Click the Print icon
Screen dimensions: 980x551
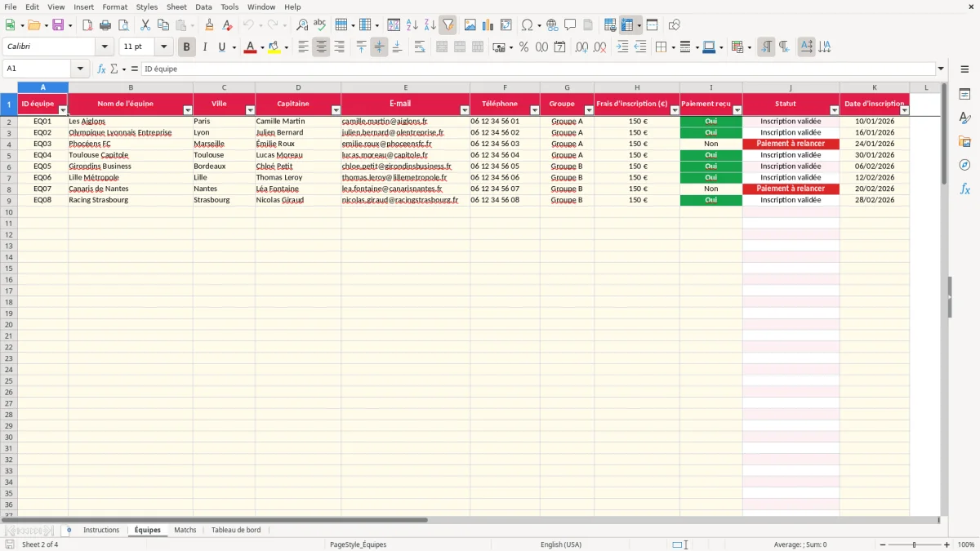coord(105,25)
